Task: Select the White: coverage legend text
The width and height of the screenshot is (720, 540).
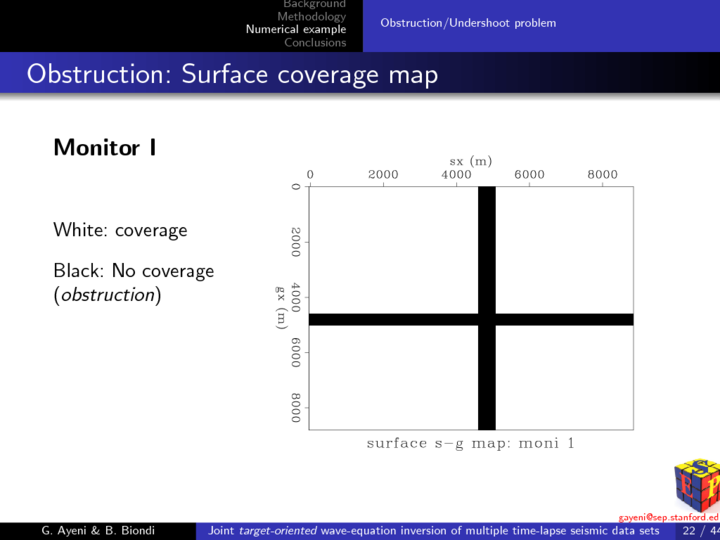Action: (120, 230)
